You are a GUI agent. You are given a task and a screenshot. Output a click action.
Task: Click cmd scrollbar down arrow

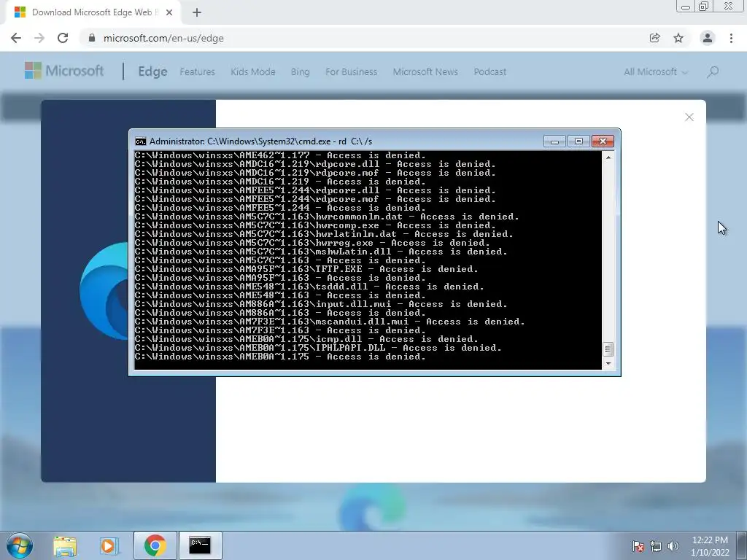coord(608,364)
